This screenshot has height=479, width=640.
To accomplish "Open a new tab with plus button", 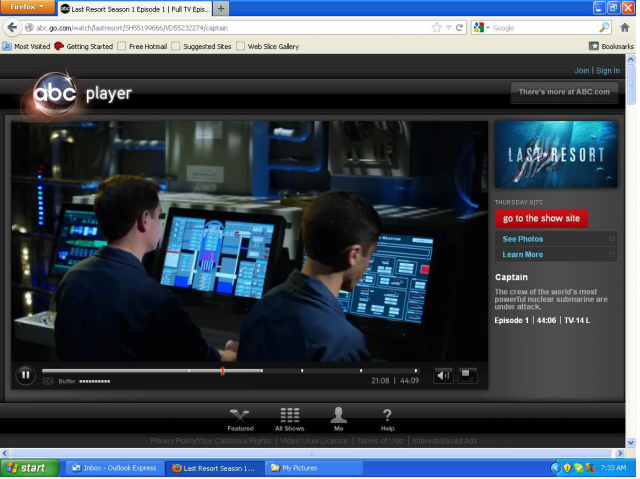I will pos(222,9).
